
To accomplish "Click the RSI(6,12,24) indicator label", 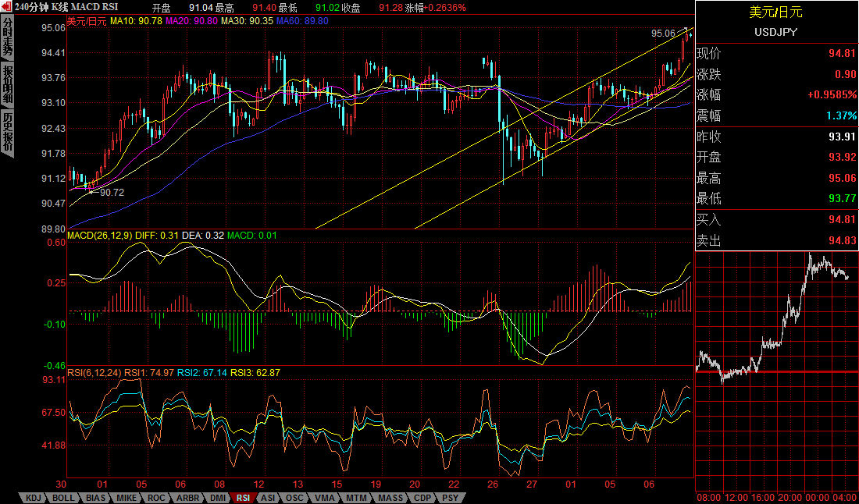I will pyautogui.click(x=94, y=373).
